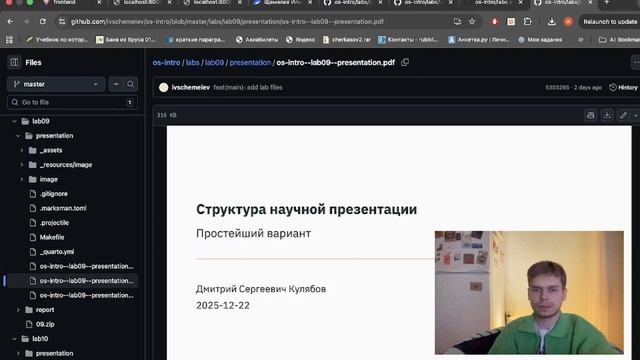
Task: Reload the page
Action: pos(42,22)
